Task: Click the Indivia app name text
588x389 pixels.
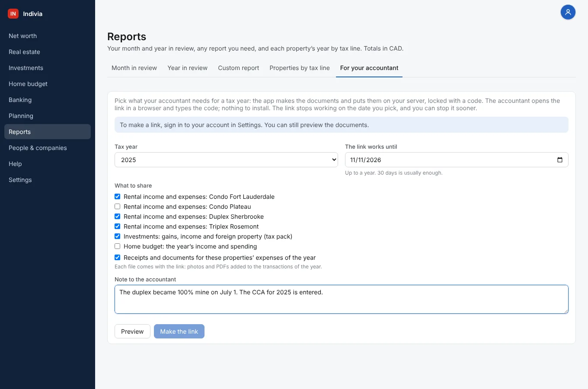Action: click(33, 14)
